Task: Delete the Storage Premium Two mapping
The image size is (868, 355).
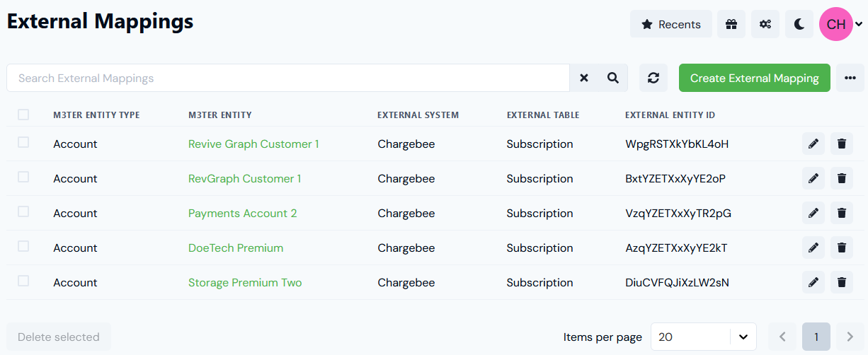Action: (x=842, y=282)
